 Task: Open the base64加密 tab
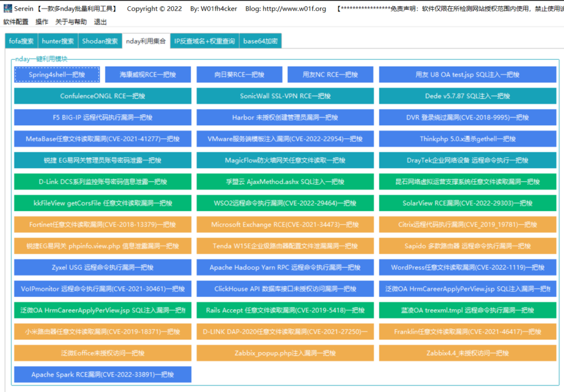[261, 41]
